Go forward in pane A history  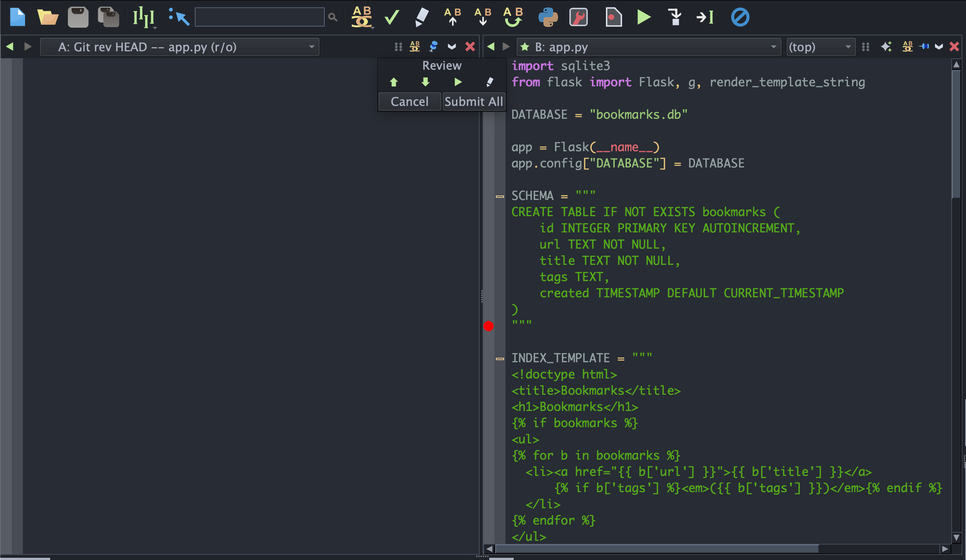click(x=27, y=47)
